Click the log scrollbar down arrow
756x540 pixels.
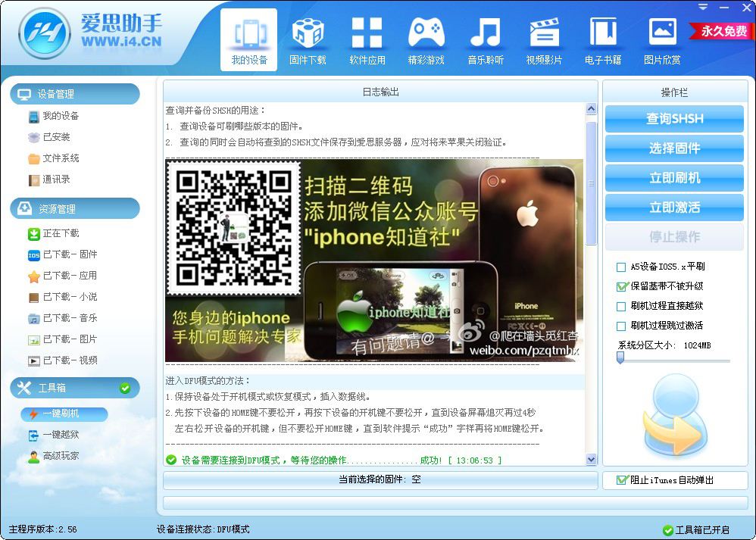592,460
